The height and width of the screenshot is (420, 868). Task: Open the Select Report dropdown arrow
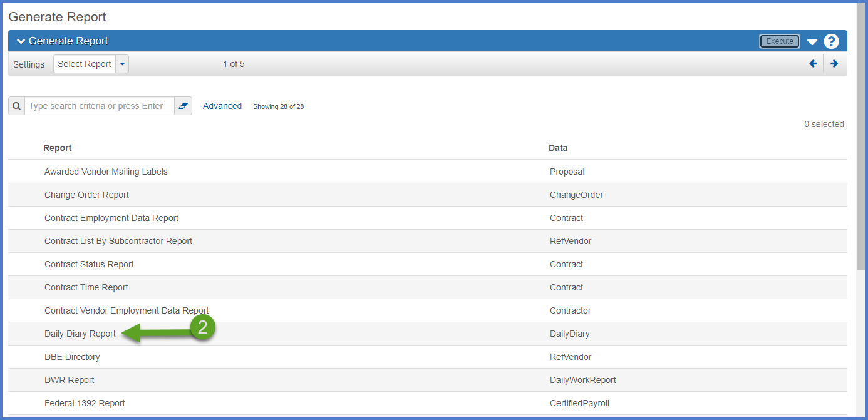coord(123,64)
